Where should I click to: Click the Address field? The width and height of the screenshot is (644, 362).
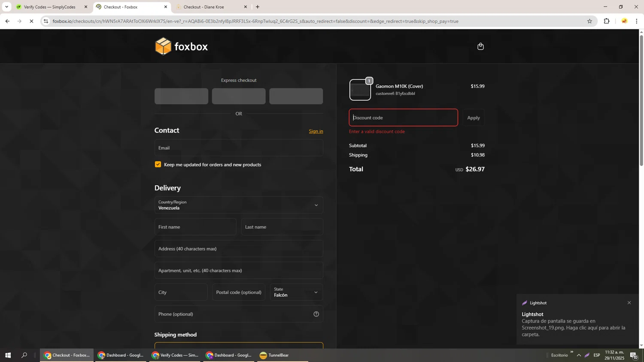coord(239,249)
